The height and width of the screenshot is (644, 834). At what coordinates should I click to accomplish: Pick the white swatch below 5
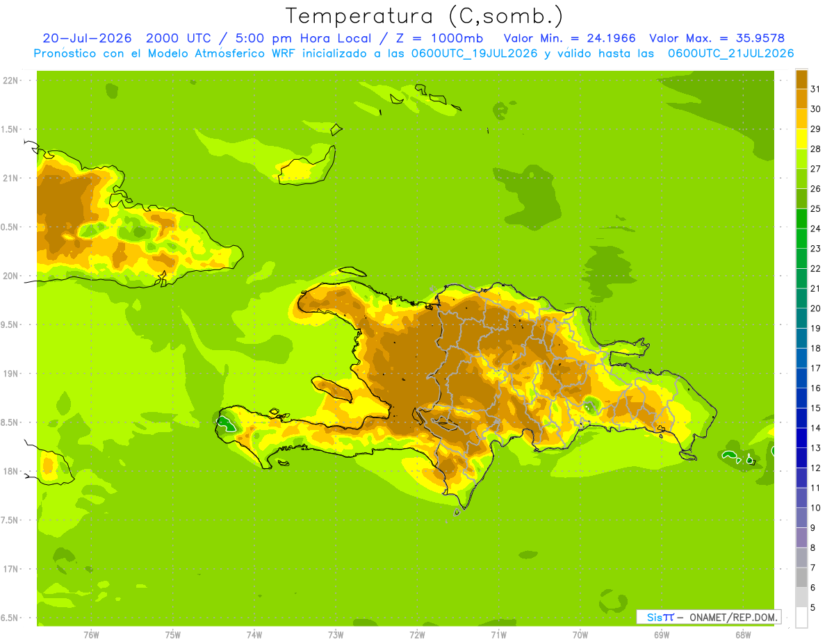801,618
